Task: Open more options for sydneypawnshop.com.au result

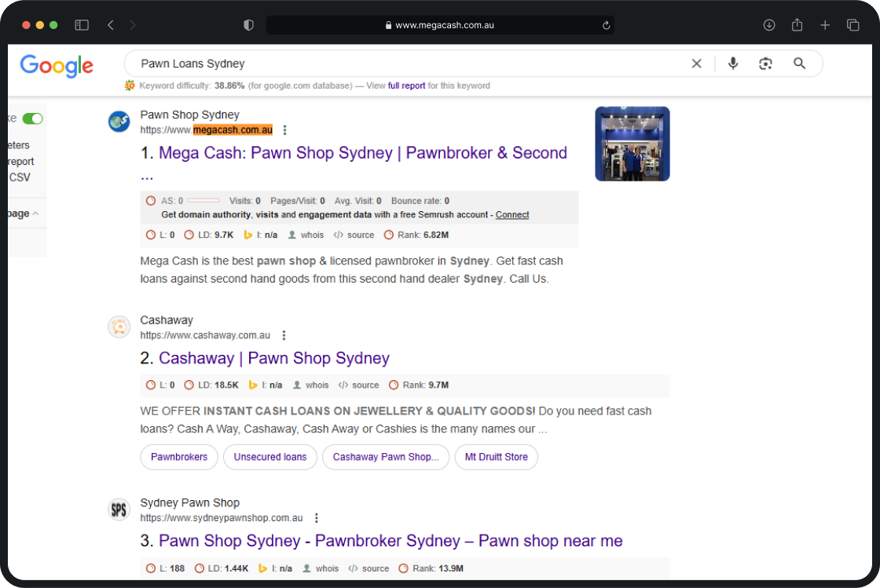Action: [317, 518]
